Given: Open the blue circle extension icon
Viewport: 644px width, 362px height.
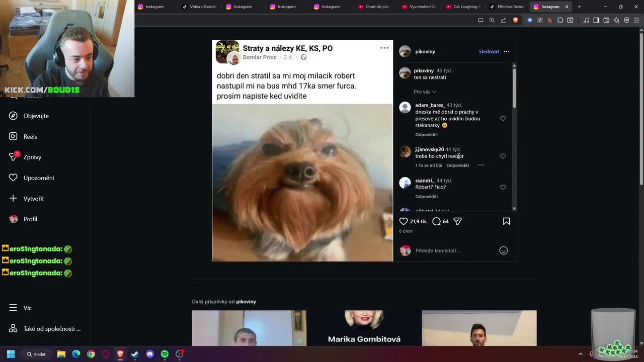Looking at the screenshot, I should coord(530,20).
